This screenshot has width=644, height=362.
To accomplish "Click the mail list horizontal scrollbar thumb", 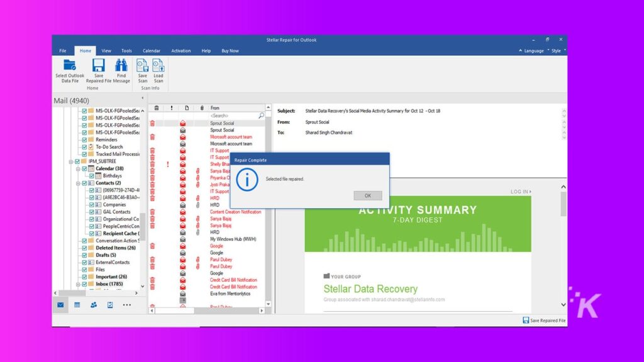I will click(x=175, y=310).
